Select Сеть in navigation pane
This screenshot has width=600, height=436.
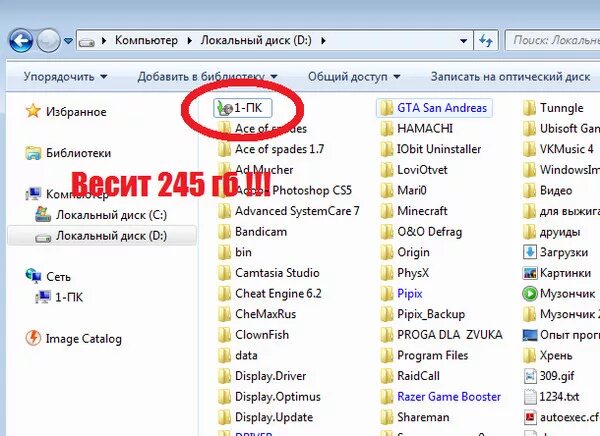(58, 277)
